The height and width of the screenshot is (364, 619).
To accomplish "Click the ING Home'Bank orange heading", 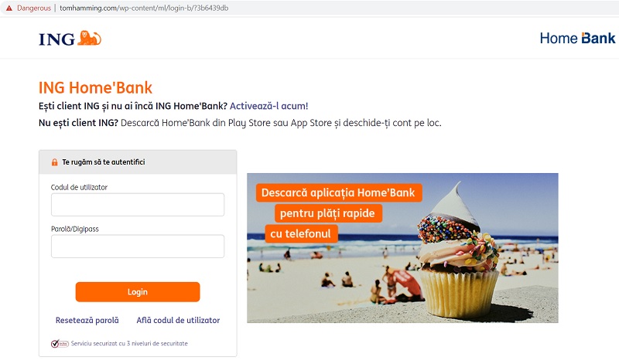I will [95, 87].
